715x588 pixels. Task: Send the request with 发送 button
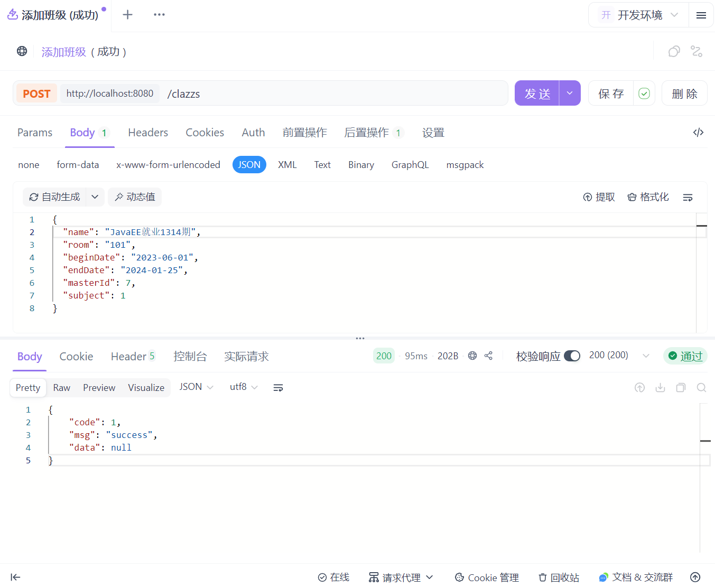pos(537,94)
